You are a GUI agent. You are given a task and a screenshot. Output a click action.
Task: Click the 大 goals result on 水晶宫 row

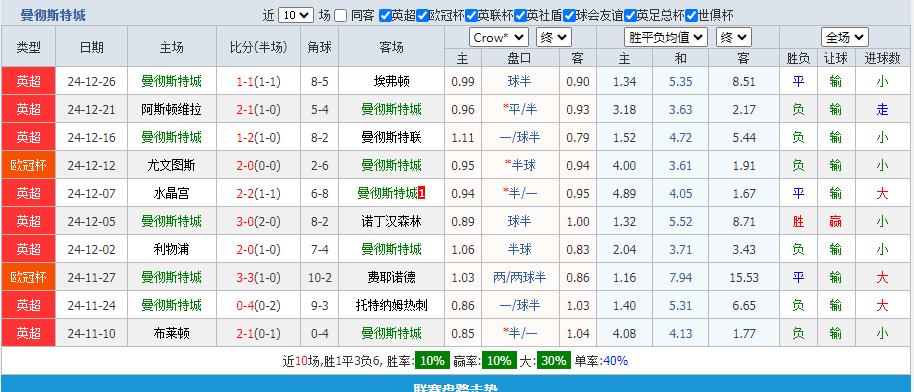tap(882, 194)
